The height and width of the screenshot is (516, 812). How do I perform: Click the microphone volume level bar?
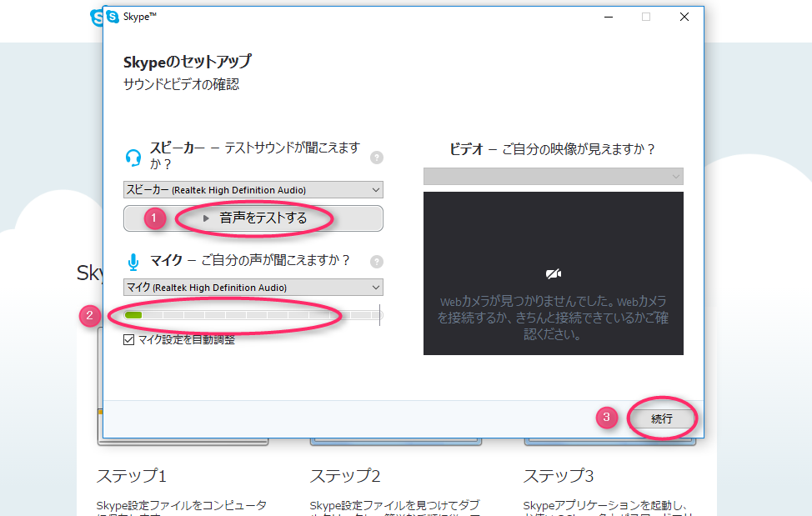pos(253,314)
